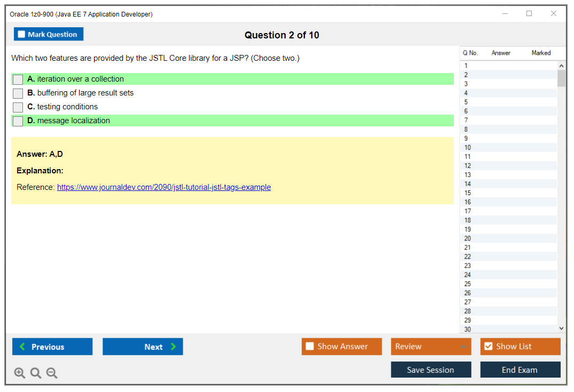Screen dimensions: 574x392
Task: Click the zoom in magnifier icon
Action: pyautogui.click(x=20, y=373)
